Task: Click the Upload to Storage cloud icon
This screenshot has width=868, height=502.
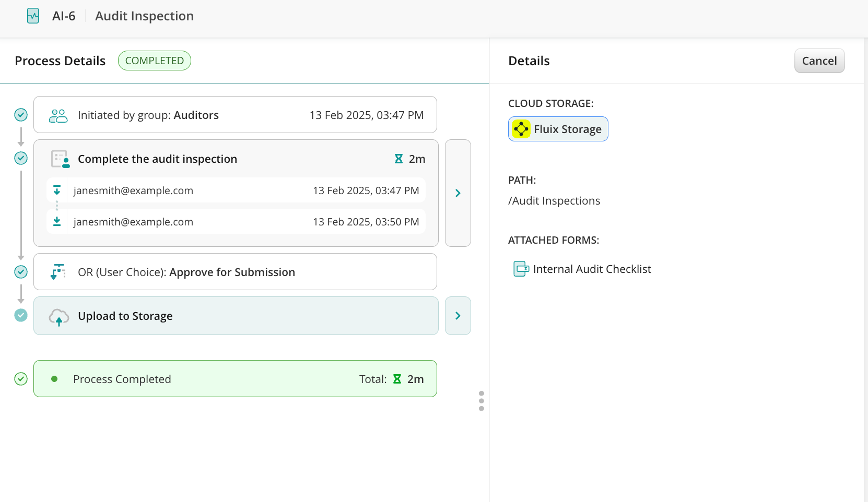Action: click(x=58, y=317)
